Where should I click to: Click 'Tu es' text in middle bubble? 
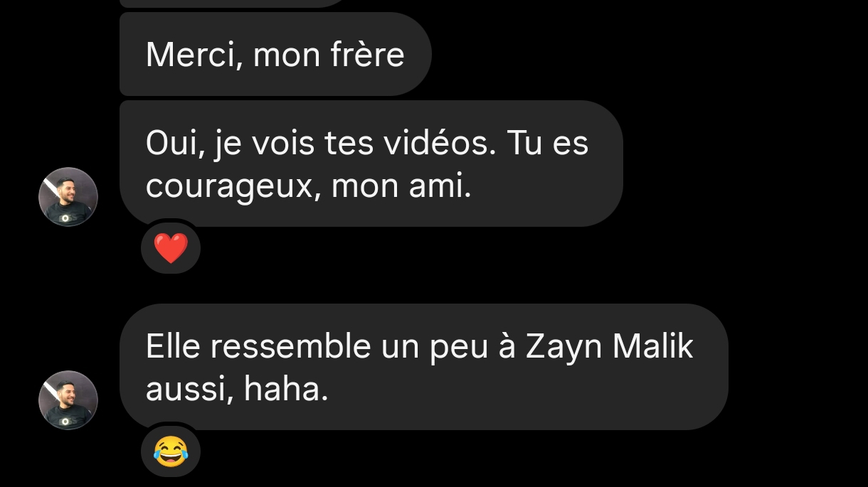(x=547, y=144)
